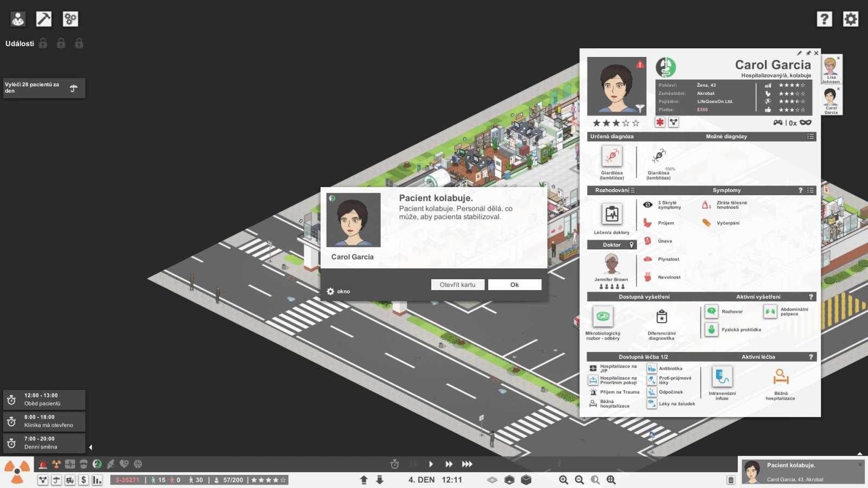
Task: Open the Události events panel
Action: point(20,43)
